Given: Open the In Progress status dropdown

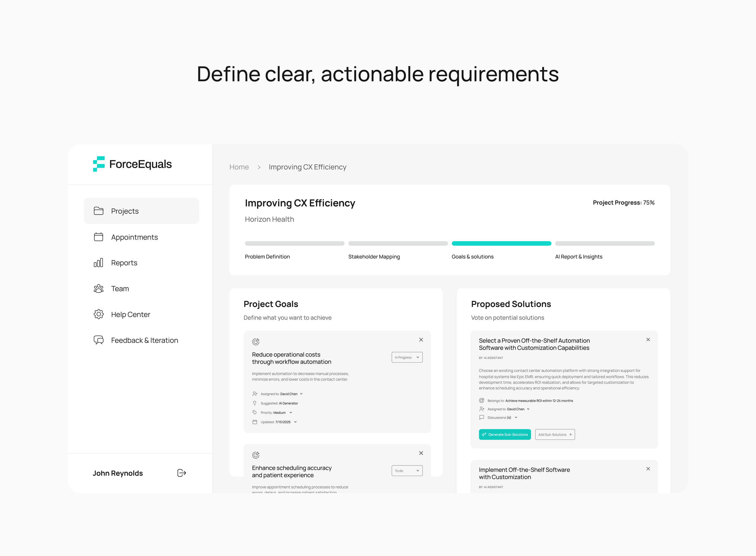Looking at the screenshot, I should (407, 357).
